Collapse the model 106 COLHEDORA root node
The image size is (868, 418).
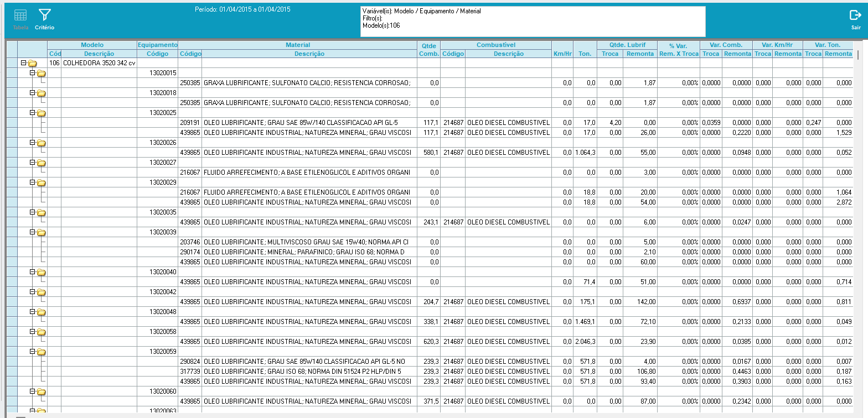(x=23, y=63)
